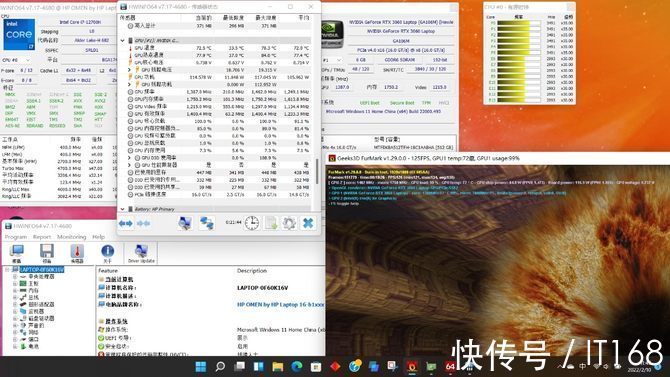Select the 总线 tree item
The image size is (670, 377).
pyautogui.click(x=33, y=297)
